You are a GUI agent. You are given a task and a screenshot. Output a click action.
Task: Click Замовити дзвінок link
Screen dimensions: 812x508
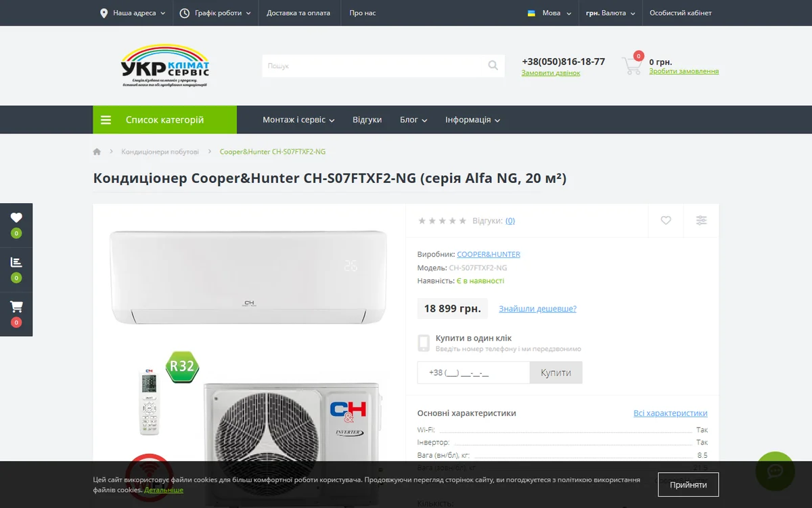(x=551, y=73)
